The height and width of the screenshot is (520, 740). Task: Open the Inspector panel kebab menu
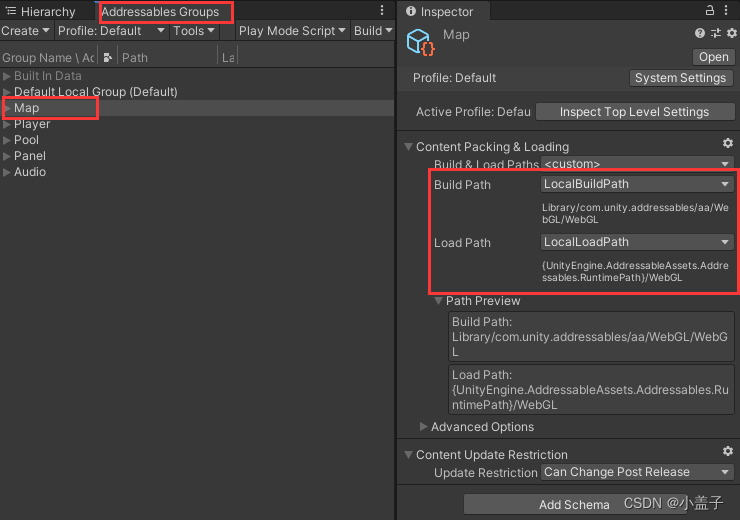point(726,10)
